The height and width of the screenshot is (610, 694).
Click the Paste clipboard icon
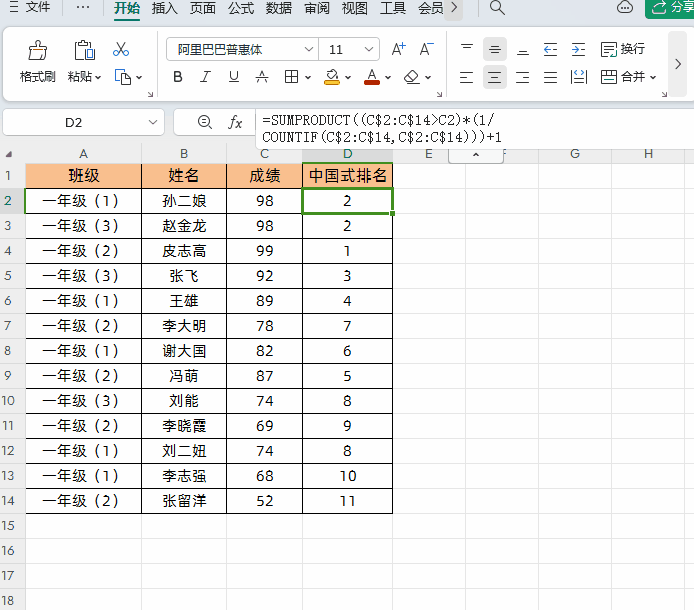click(84, 50)
